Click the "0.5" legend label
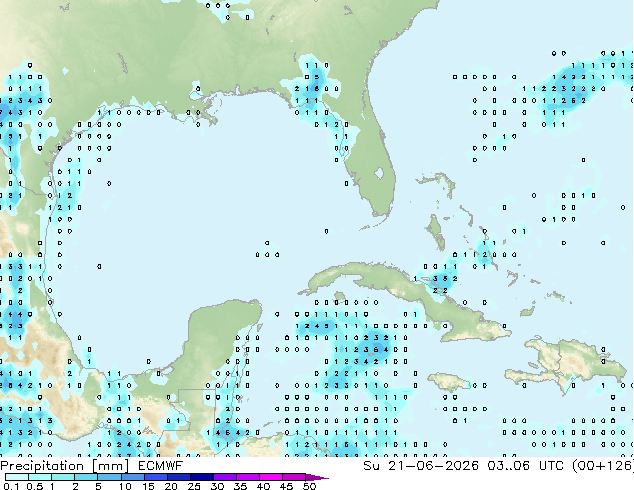This screenshot has height=490, width=634. click(x=35, y=486)
